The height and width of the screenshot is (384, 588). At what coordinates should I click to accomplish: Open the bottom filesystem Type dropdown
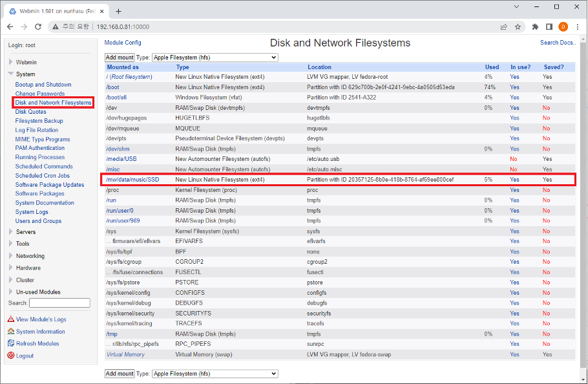[215, 374]
